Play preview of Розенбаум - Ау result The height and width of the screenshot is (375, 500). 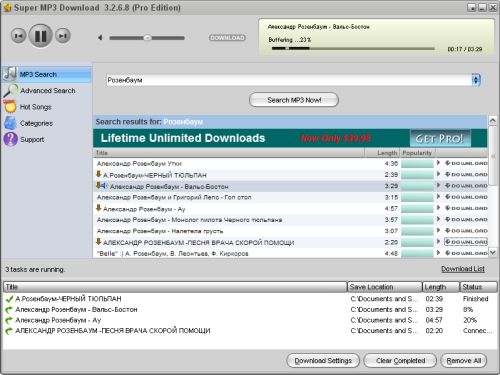(439, 208)
